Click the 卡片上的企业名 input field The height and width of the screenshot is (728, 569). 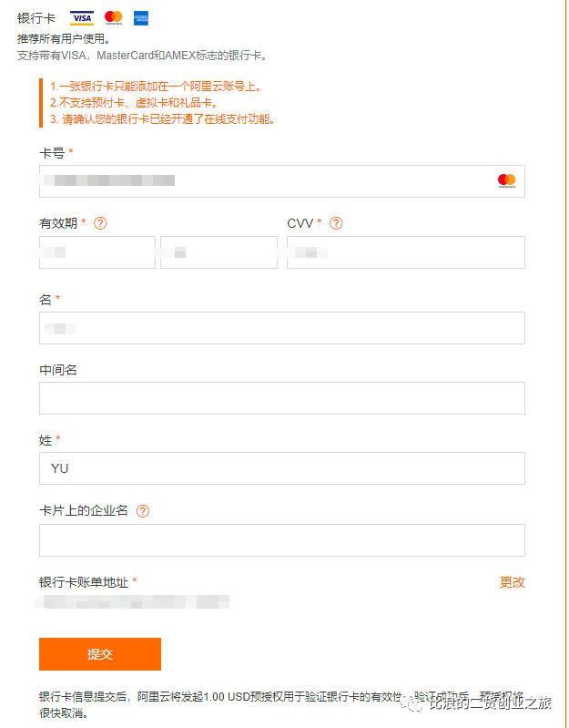coord(282,540)
